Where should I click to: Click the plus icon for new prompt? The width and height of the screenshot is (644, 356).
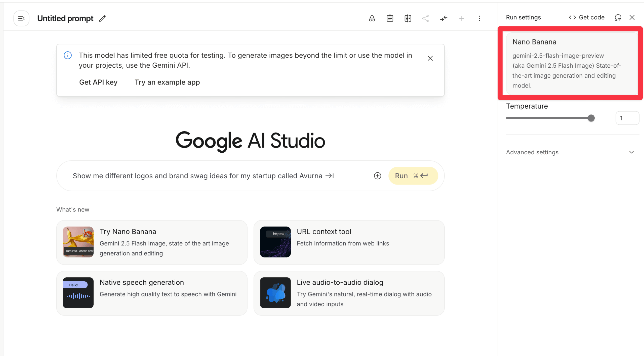click(461, 18)
